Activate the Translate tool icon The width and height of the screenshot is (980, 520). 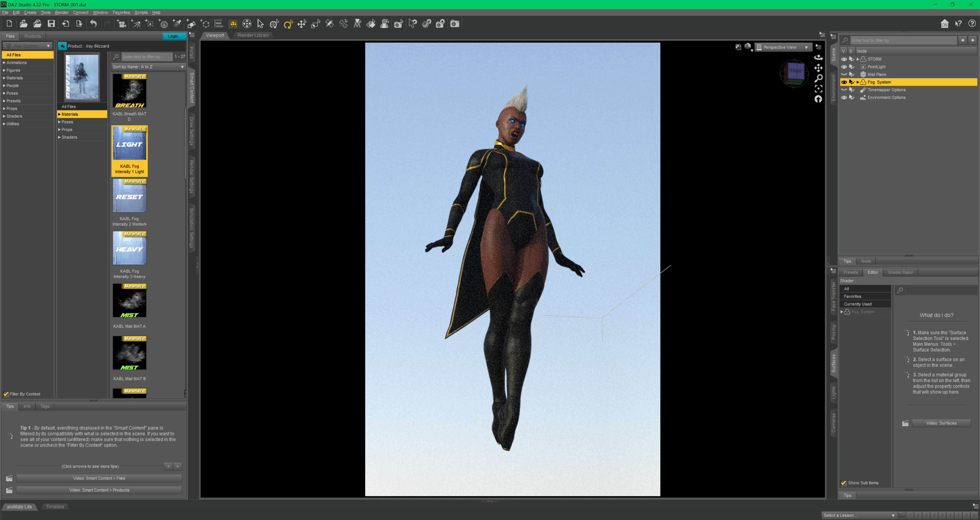(x=302, y=23)
